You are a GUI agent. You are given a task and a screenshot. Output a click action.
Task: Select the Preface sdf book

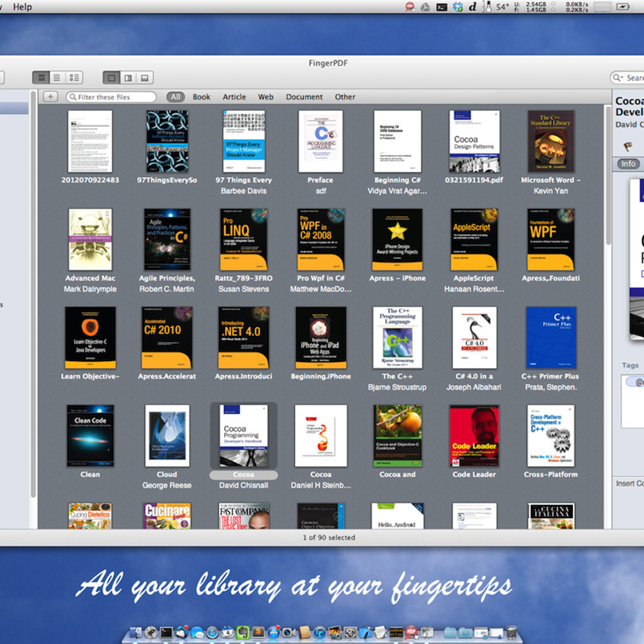coord(320,142)
